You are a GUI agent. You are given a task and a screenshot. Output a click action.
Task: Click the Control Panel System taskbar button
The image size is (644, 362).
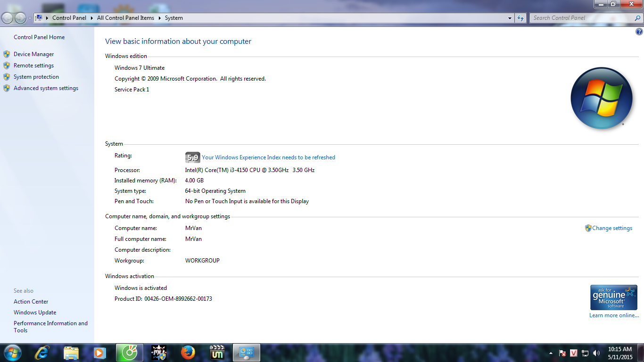pos(247,353)
